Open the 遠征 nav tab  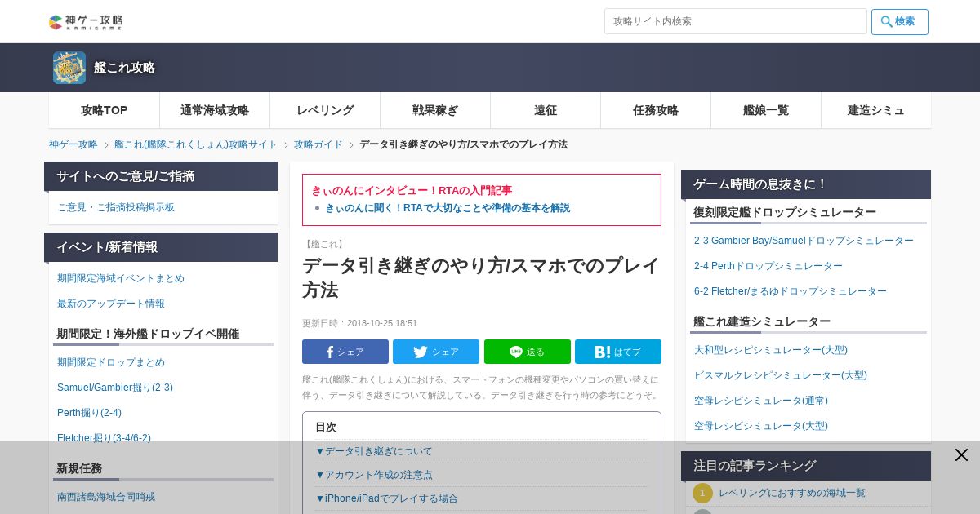546,110
